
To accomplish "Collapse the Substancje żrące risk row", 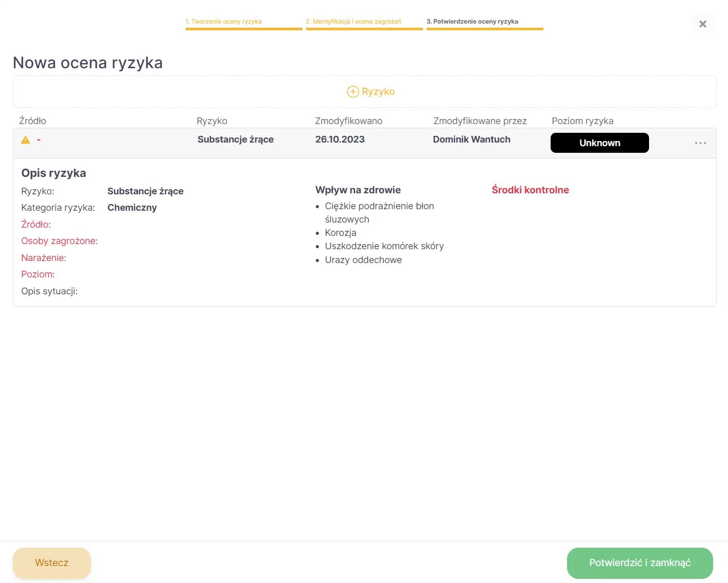I will coord(235,139).
